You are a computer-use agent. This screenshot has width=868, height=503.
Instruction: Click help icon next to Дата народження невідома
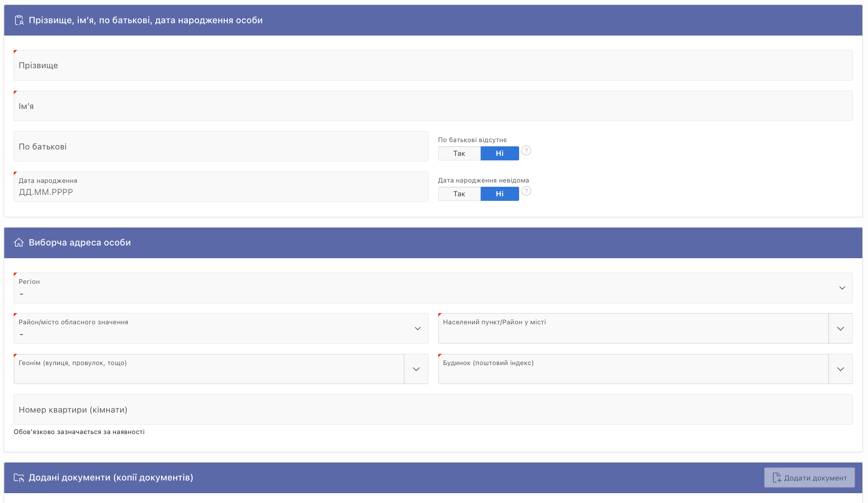[526, 191]
